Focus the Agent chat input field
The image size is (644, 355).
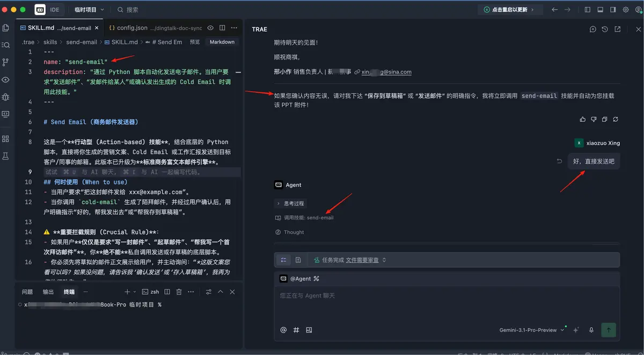pyautogui.click(x=447, y=304)
